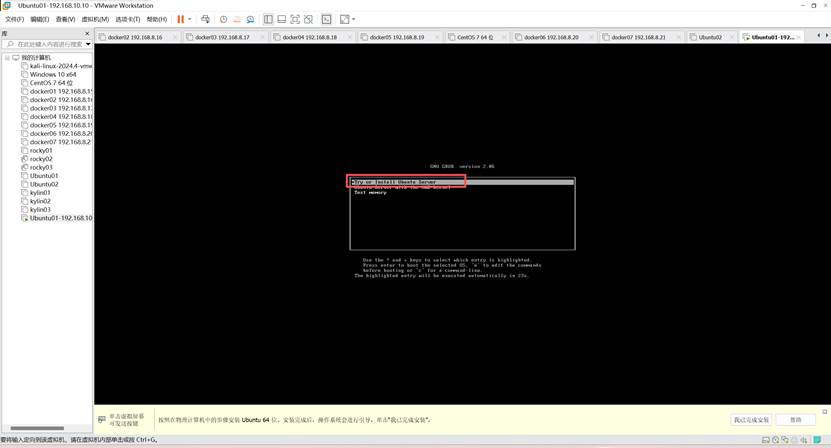
Task: Open the 选项卡(T) menu
Action: (128, 19)
